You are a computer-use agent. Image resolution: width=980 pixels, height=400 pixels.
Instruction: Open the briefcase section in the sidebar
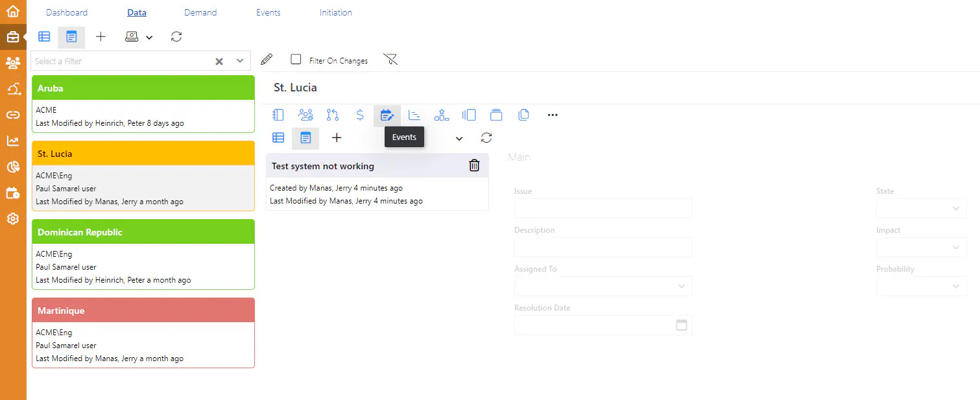click(13, 37)
